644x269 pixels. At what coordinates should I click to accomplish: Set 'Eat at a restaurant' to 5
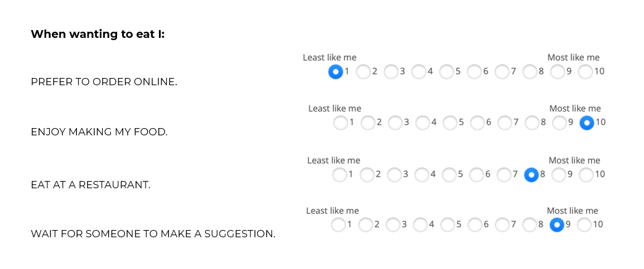[449, 175]
